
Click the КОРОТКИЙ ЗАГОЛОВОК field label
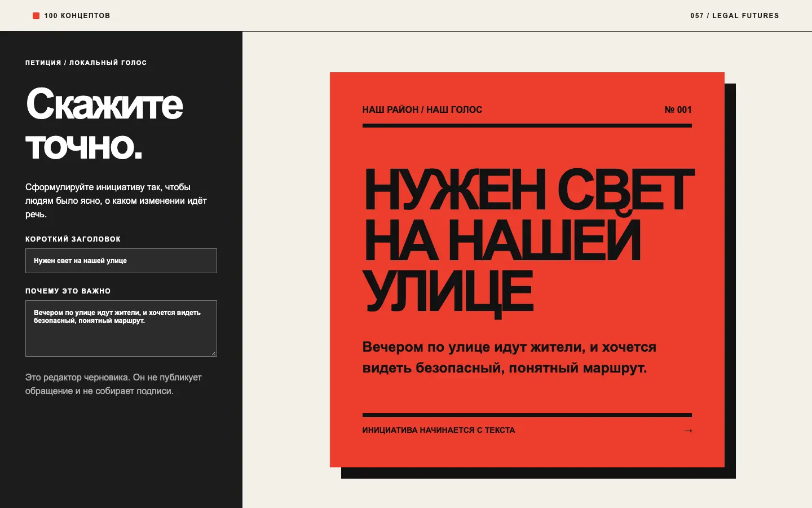click(73, 239)
